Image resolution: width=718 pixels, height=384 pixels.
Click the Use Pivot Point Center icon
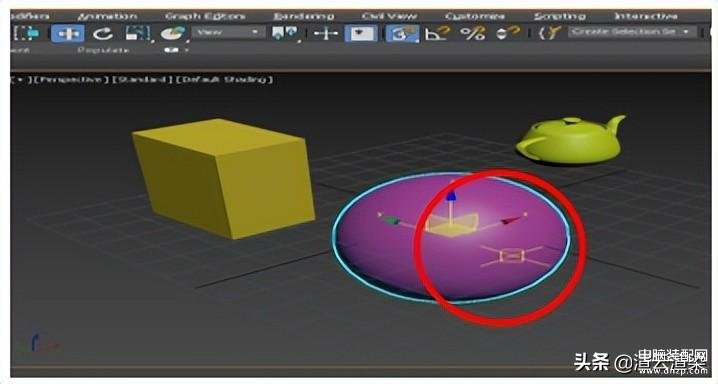(x=284, y=33)
